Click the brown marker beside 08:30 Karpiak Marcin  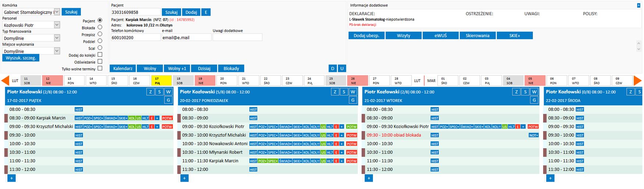6,118
